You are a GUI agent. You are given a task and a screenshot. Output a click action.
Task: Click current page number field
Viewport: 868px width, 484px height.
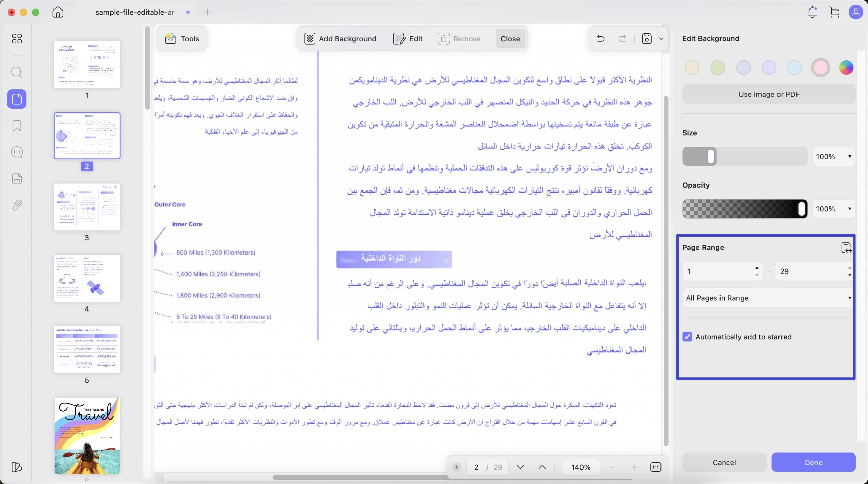476,467
